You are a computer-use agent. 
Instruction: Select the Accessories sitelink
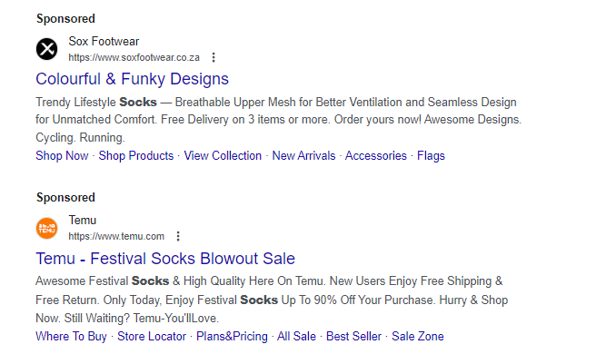[x=376, y=155]
